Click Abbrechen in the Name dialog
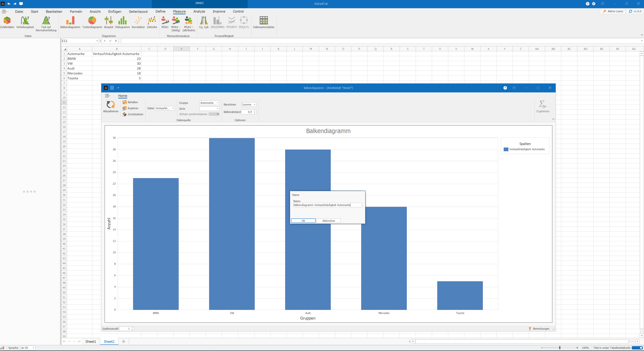This screenshot has height=351, width=644. click(329, 221)
